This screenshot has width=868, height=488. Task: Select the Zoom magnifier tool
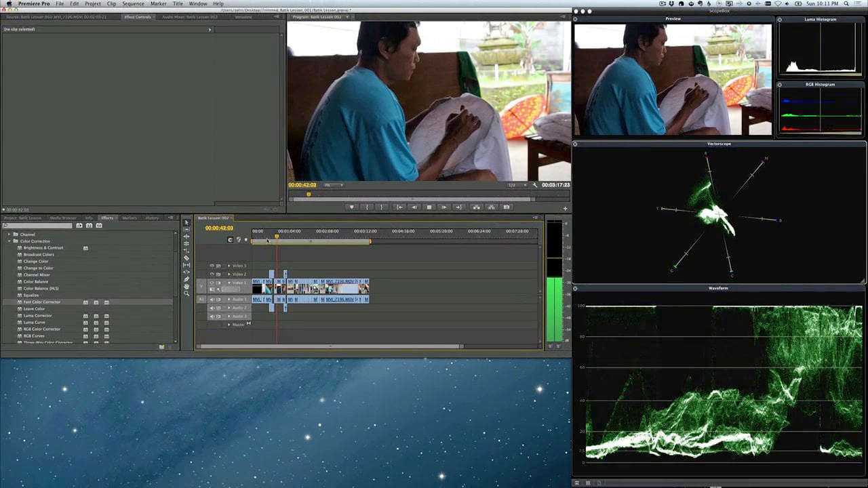tap(186, 293)
